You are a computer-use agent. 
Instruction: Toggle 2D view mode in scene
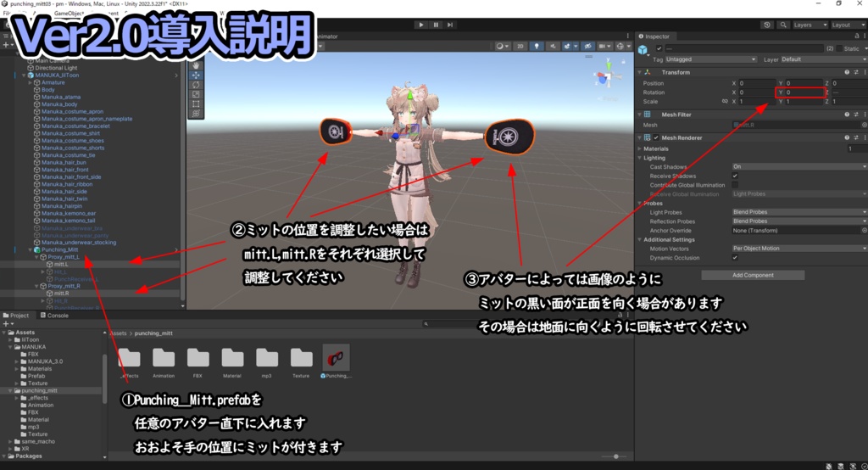tap(520, 47)
